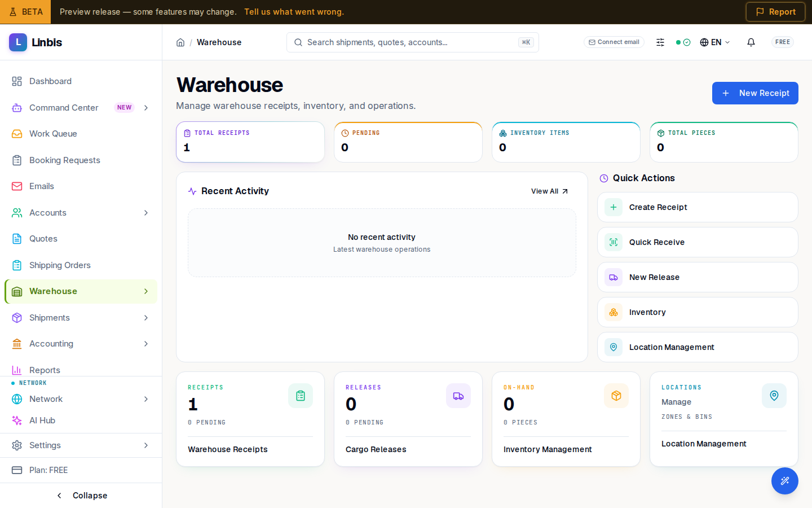Click the New Release truck icon

pos(614,277)
